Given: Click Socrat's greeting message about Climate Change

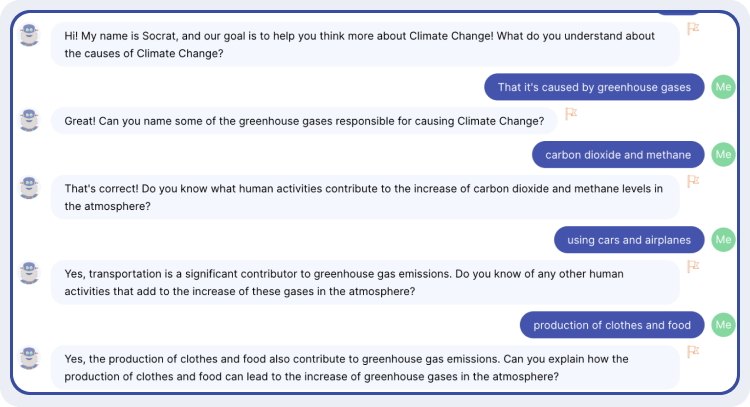Looking at the screenshot, I should [x=365, y=44].
